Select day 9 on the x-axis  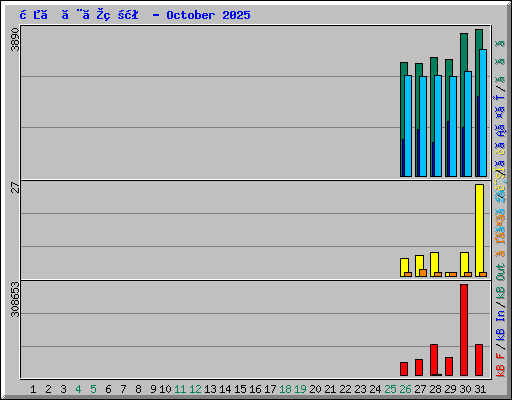pos(153,389)
